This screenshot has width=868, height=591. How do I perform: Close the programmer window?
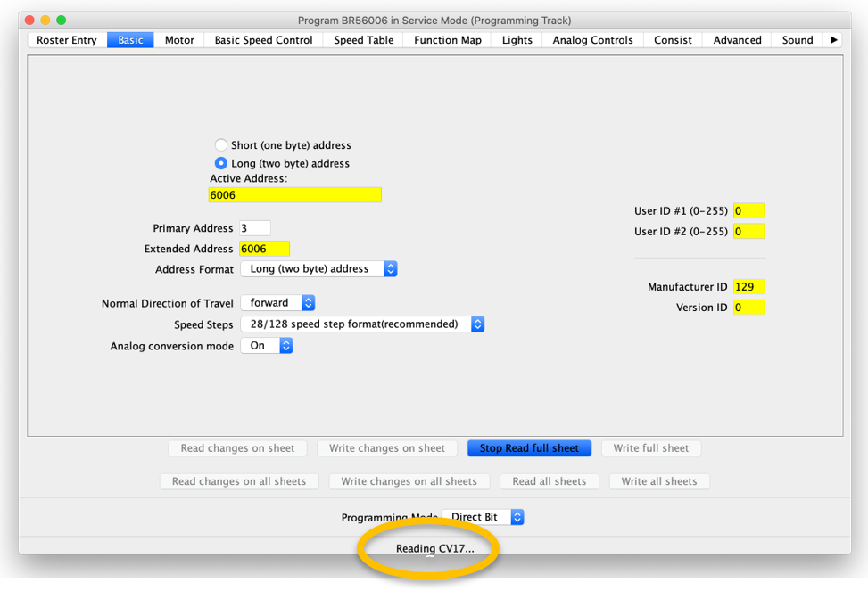coord(30,20)
